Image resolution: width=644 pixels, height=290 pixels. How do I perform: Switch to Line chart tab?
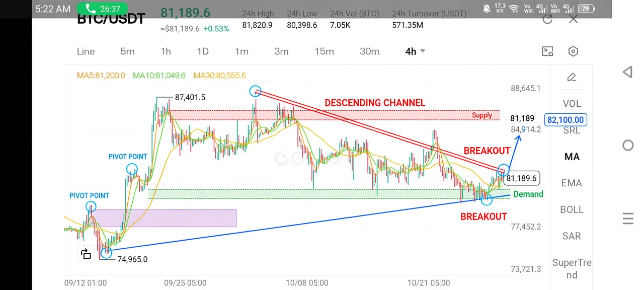click(x=86, y=51)
